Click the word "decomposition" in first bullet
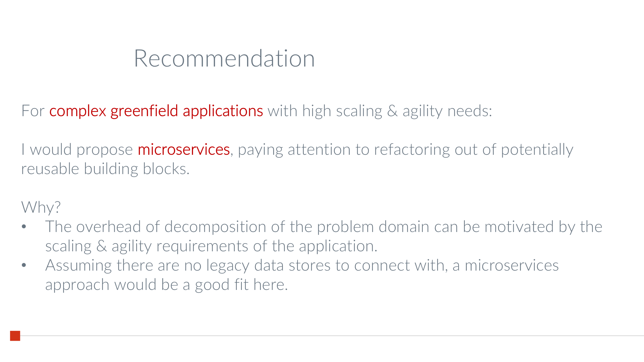Viewport: 644px width, 362px height. tap(225, 227)
